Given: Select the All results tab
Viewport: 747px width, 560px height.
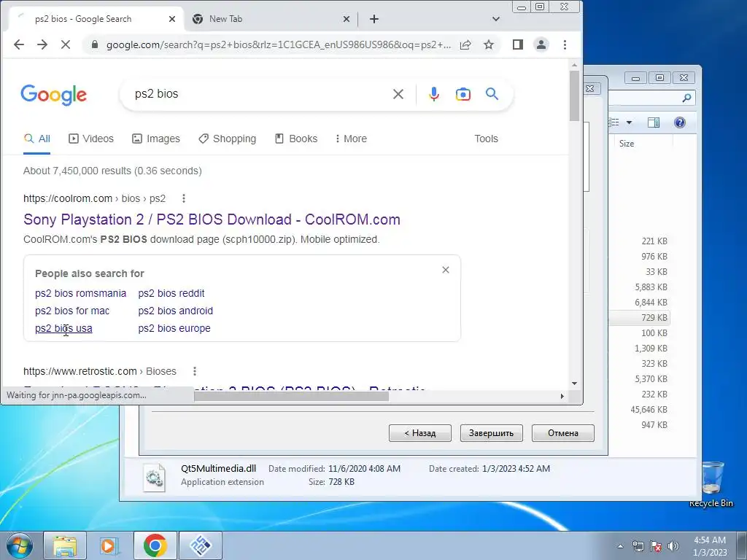Looking at the screenshot, I should coord(36,139).
